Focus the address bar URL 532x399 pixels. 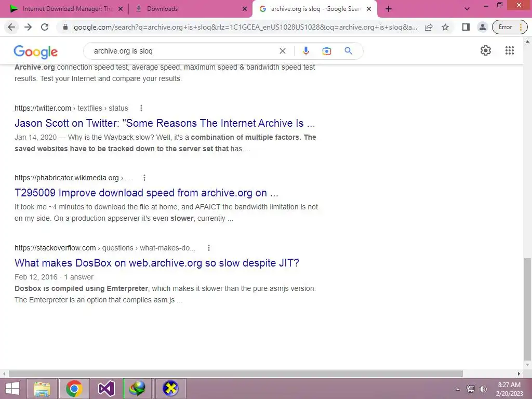coord(245,27)
